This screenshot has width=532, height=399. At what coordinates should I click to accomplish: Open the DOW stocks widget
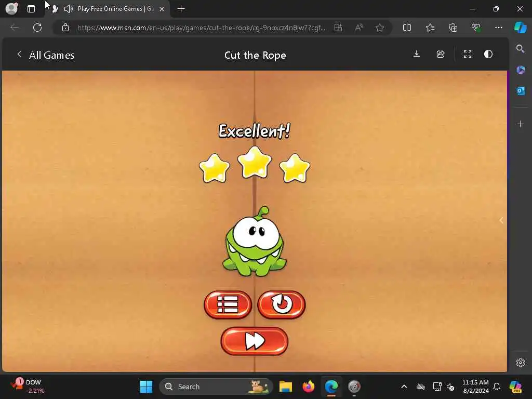(x=27, y=387)
